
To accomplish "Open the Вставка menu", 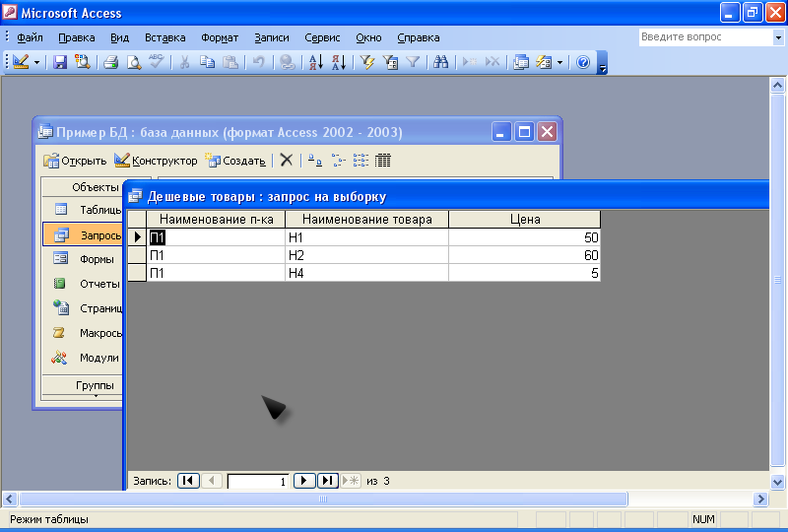I will coord(164,37).
